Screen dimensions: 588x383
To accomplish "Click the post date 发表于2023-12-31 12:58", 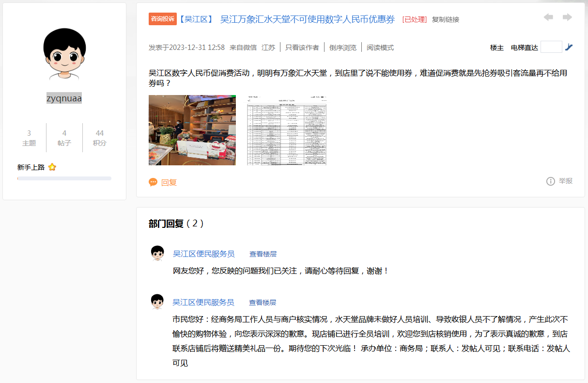I will [x=186, y=48].
